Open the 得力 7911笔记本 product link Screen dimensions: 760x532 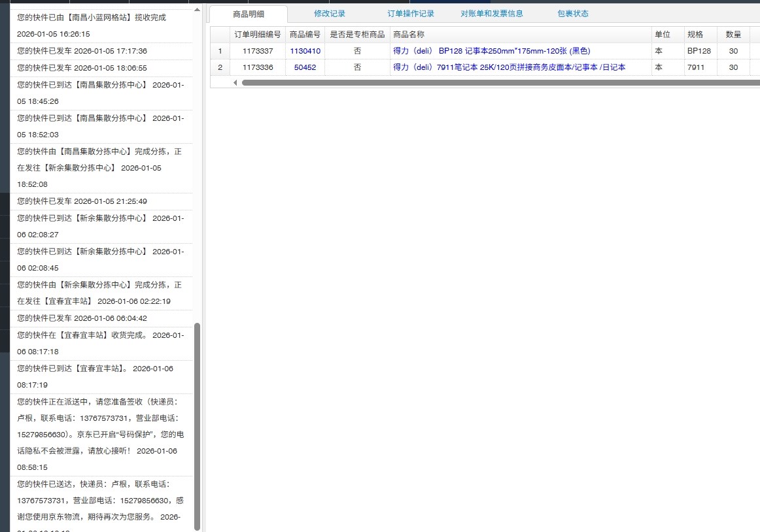click(x=509, y=67)
